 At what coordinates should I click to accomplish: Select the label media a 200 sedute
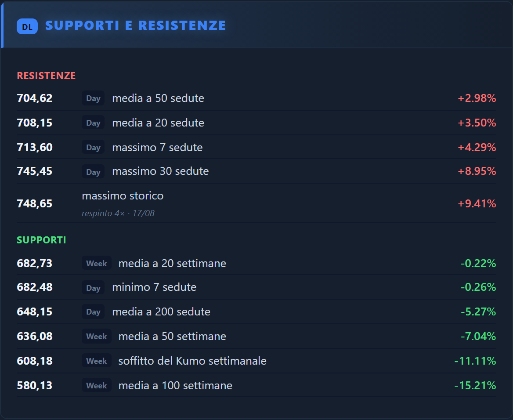coord(161,311)
